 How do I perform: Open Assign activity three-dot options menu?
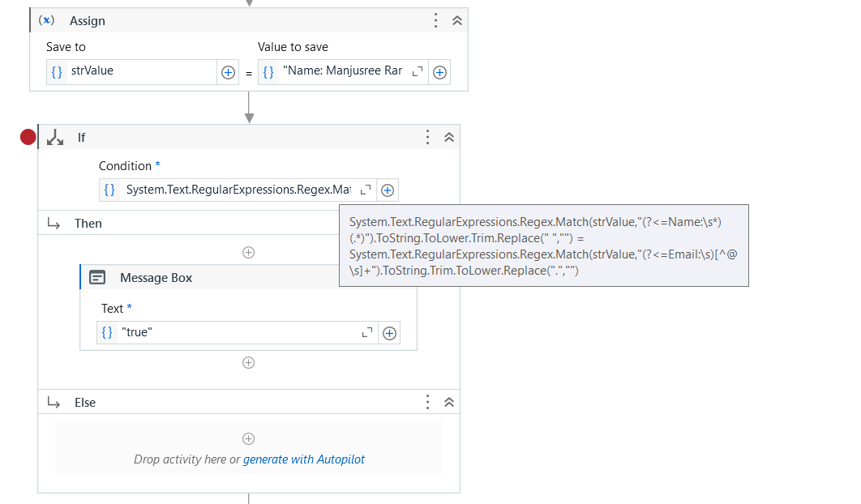click(x=435, y=21)
